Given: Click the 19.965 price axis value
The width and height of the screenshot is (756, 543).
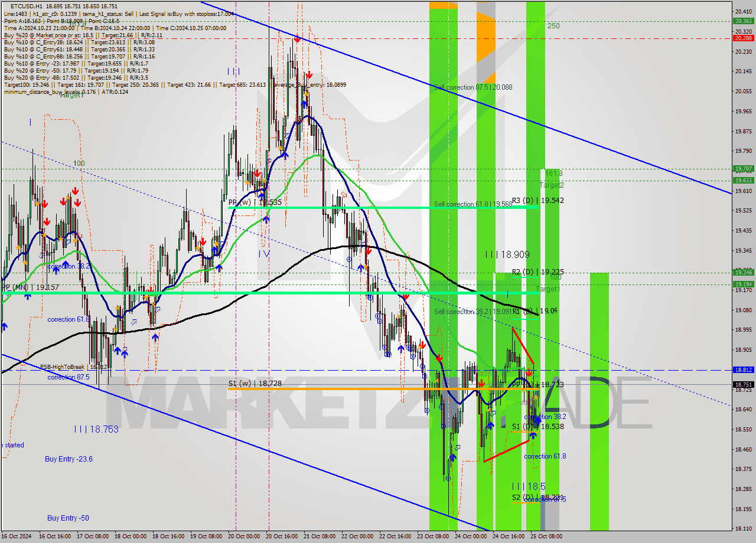Looking at the screenshot, I should [x=742, y=111].
